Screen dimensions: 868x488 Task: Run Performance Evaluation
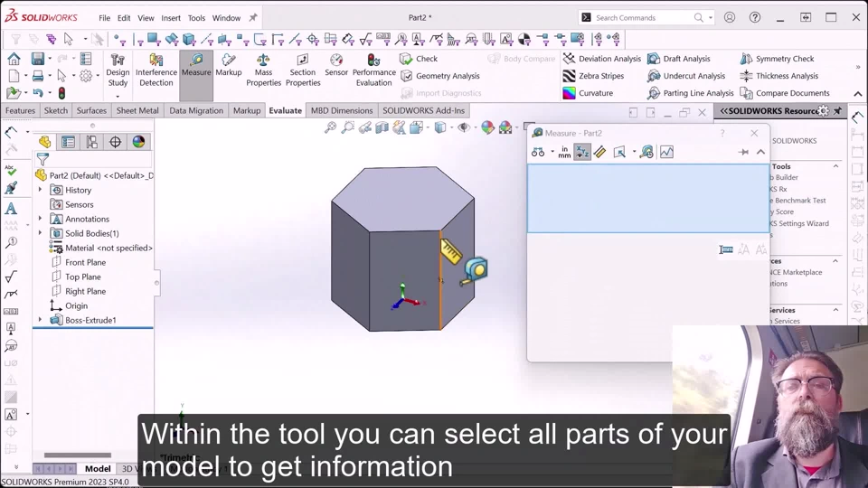373,70
